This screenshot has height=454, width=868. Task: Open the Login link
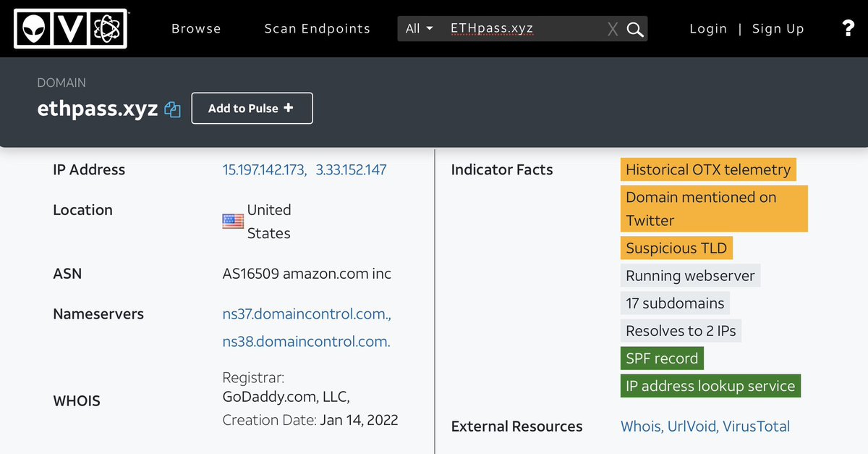pyautogui.click(x=708, y=29)
